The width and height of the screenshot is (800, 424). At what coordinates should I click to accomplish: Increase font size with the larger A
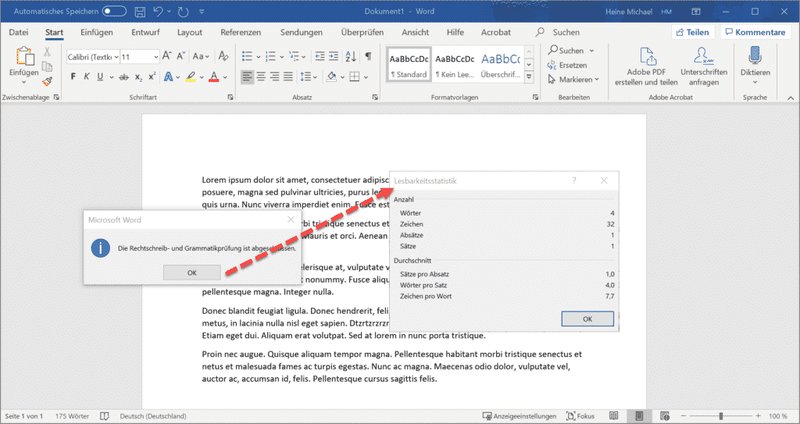pyautogui.click(x=166, y=56)
